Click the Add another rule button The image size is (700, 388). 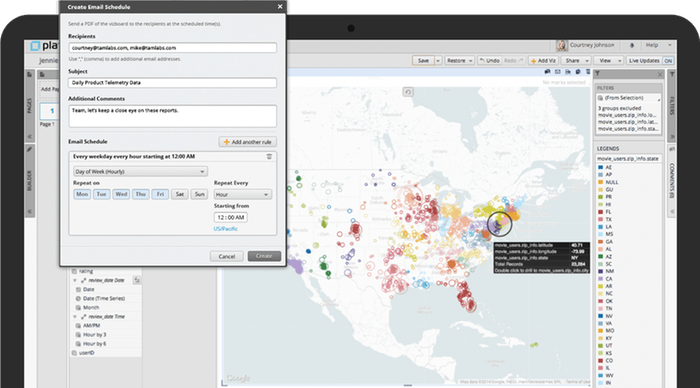click(x=248, y=142)
